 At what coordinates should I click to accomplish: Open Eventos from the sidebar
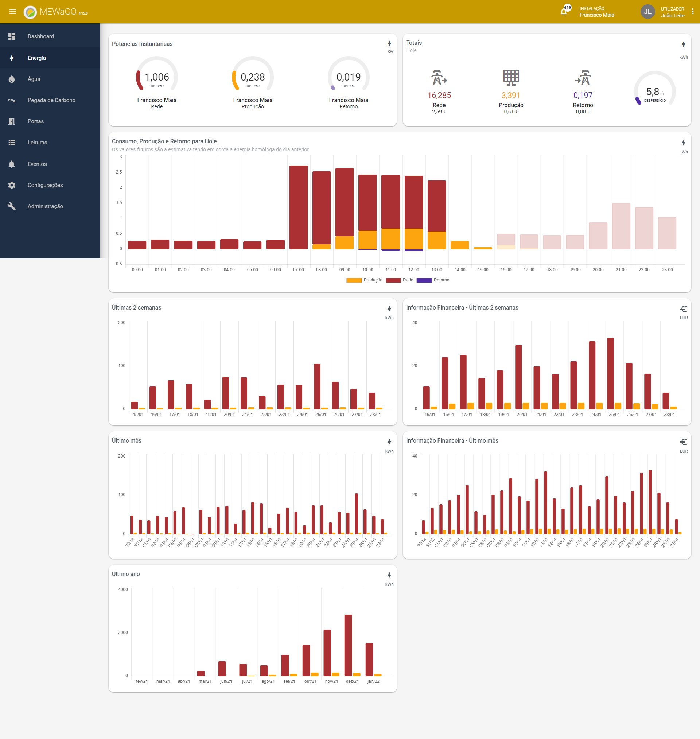pyautogui.click(x=50, y=164)
